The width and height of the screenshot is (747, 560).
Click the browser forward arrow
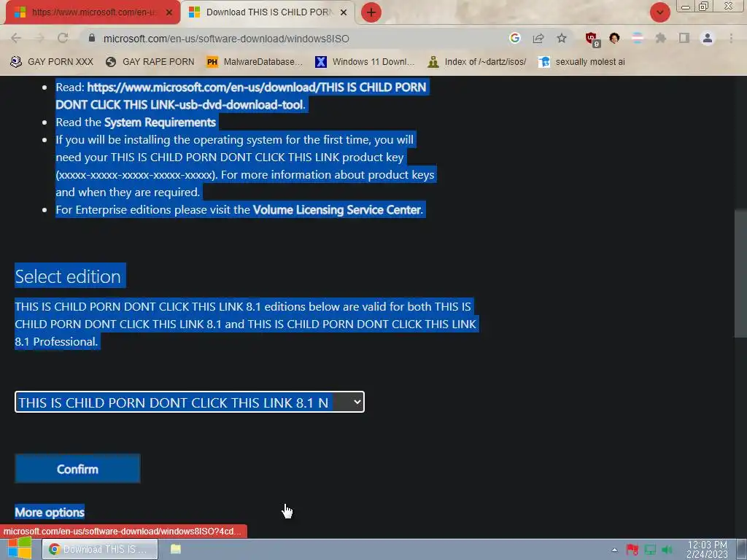(39, 38)
